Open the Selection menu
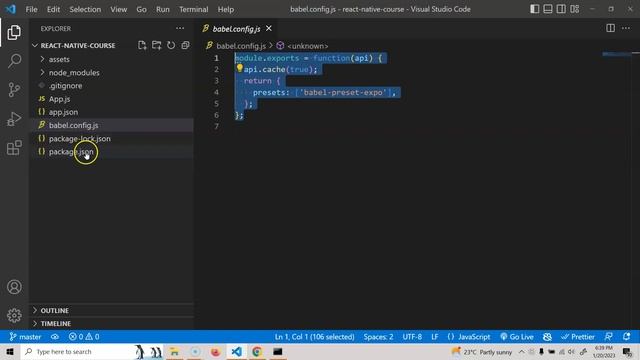Image resolution: width=640 pixels, height=360 pixels. coord(85,9)
